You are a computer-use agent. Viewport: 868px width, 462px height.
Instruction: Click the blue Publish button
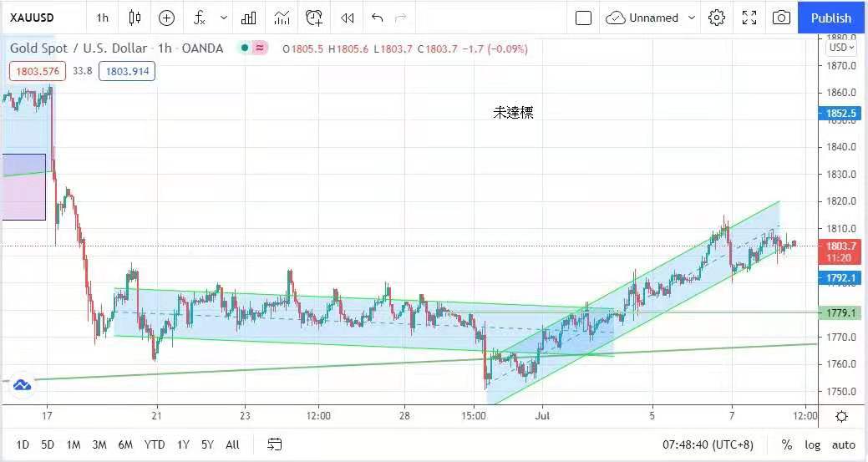[x=830, y=18]
